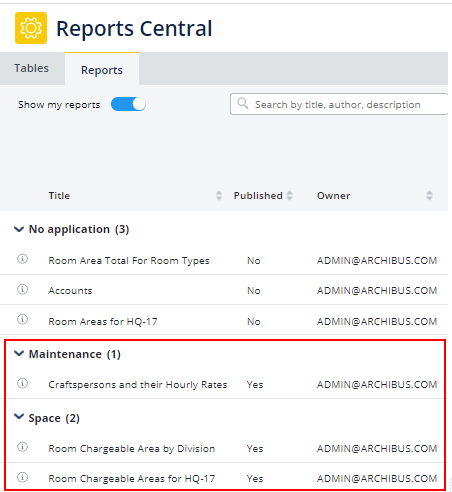This screenshot has width=452, height=492.
Task: Open info for Room Area Total For Room Types
Action: pyautogui.click(x=22, y=259)
